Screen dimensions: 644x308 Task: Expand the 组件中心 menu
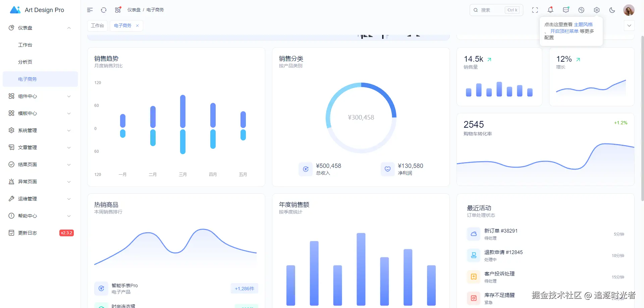pyautogui.click(x=40, y=96)
